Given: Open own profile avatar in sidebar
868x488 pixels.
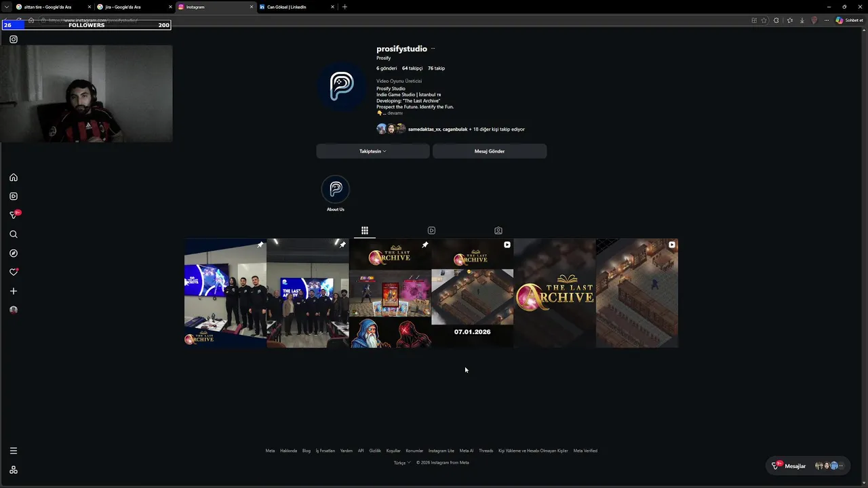Looking at the screenshot, I should 13,310.
